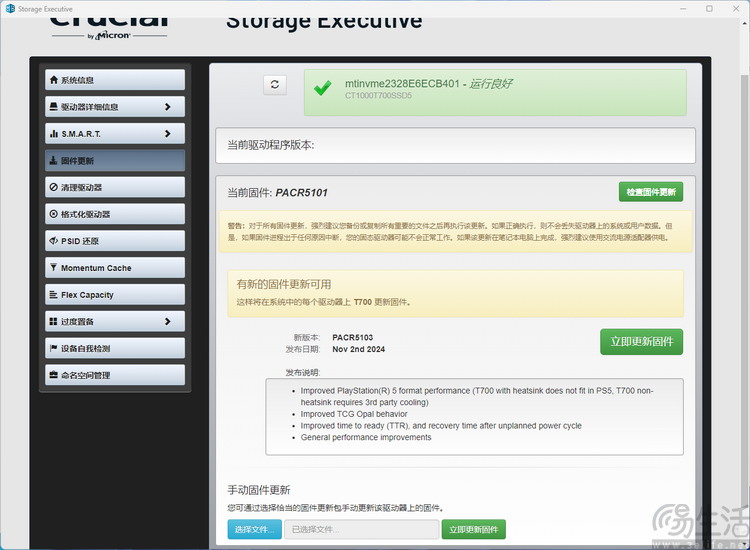Image resolution: width=750 pixels, height=550 pixels.
Task: Click the manual update 立即更新固件 button
Action: 474,529
